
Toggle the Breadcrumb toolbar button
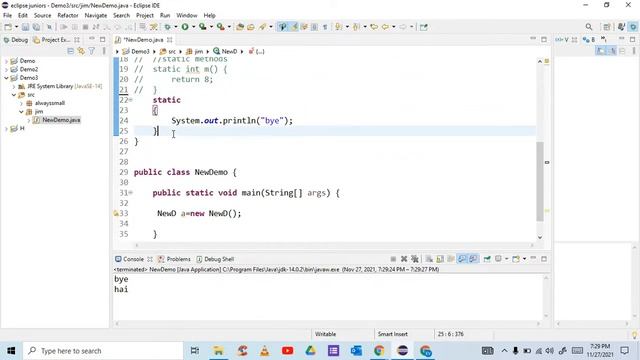pyautogui.click(x=282, y=27)
